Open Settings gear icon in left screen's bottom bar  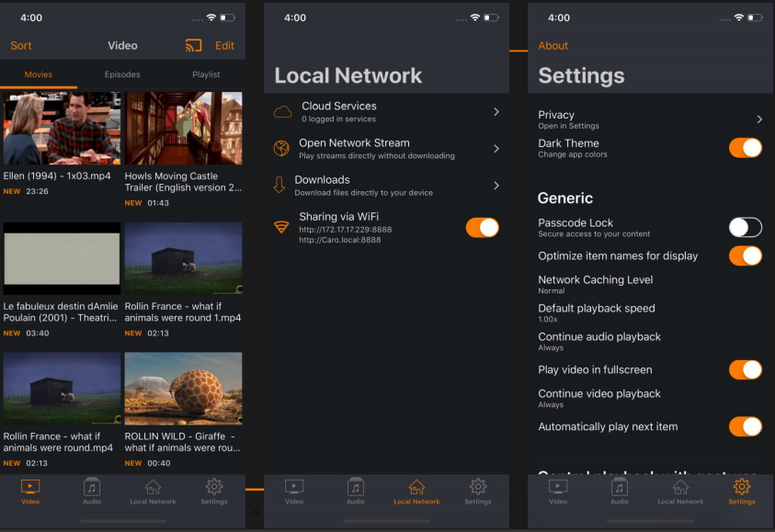click(214, 487)
